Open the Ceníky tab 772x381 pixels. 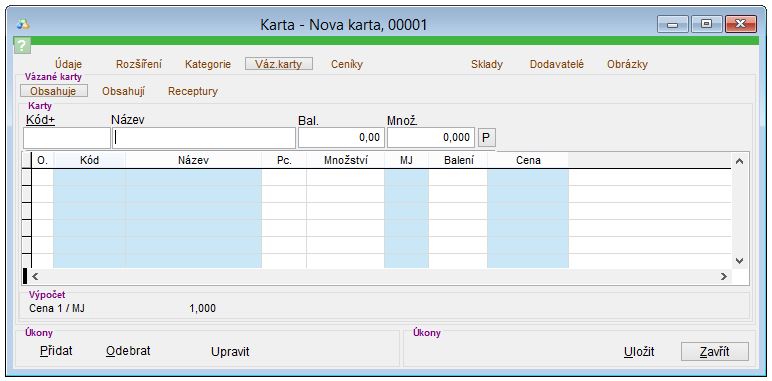pyautogui.click(x=347, y=64)
